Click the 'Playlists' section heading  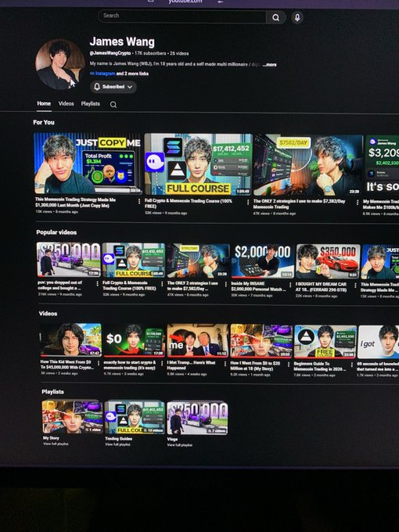(52, 391)
